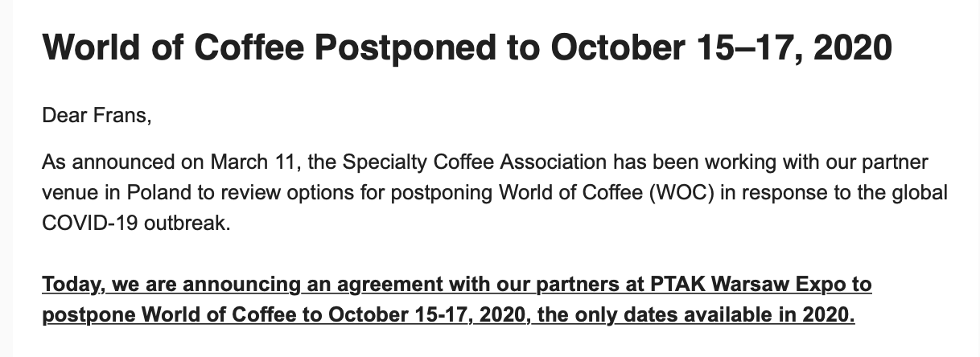Click "the only dates available in 2020."

[695, 314]
